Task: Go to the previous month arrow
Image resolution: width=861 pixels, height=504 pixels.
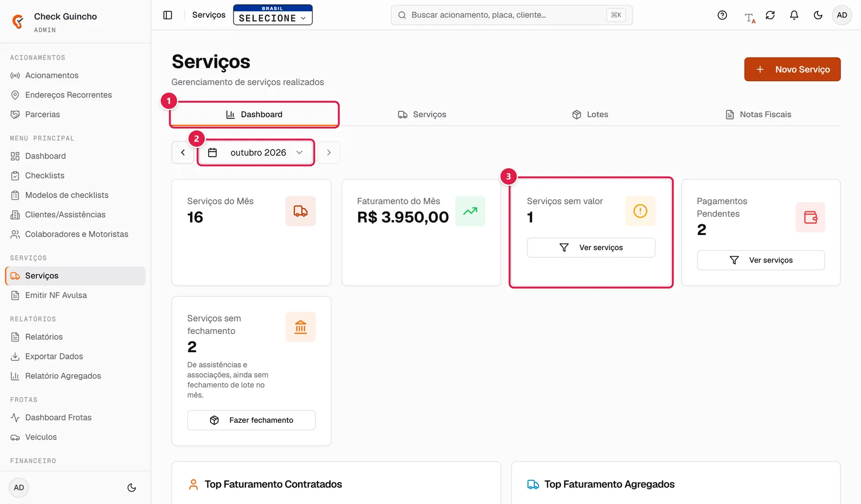Action: click(183, 153)
